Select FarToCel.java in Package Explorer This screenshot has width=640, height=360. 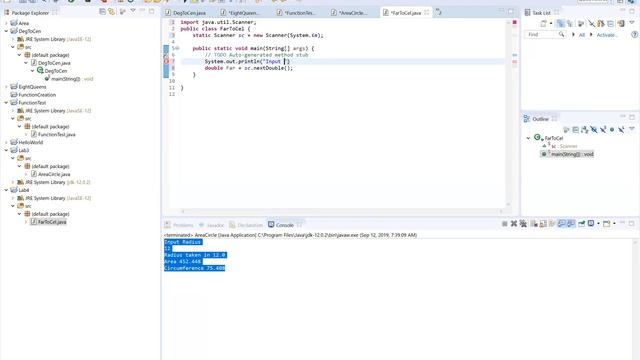52,222
